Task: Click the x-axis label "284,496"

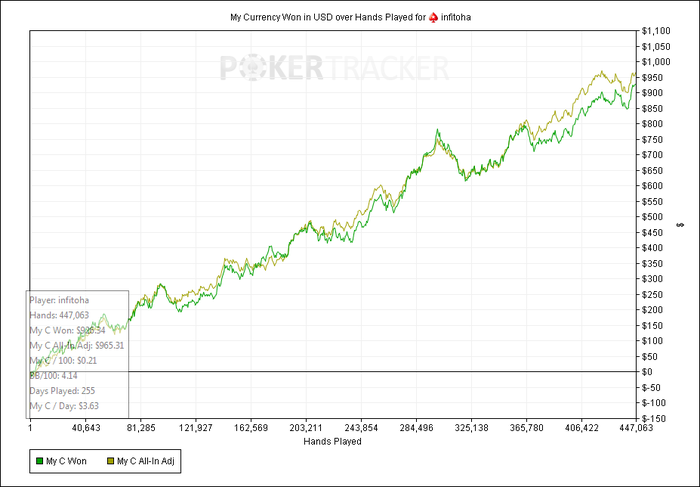Action: pyautogui.click(x=417, y=428)
